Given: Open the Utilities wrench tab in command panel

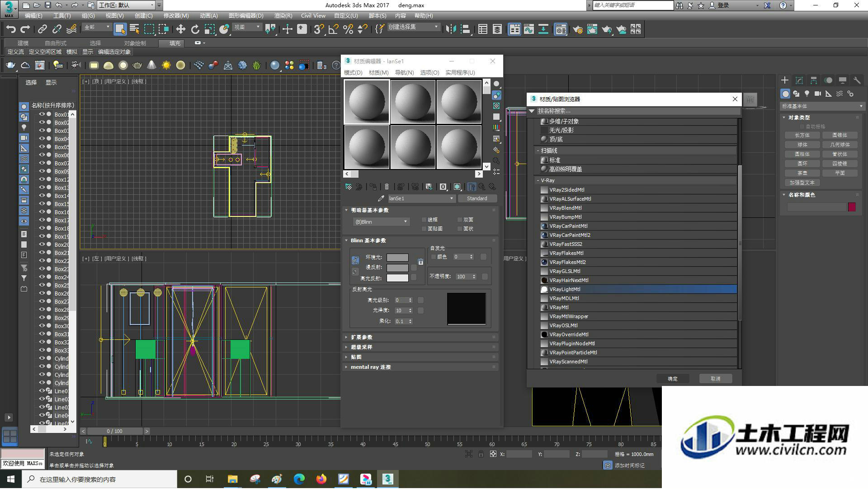Looking at the screenshot, I should (x=857, y=80).
